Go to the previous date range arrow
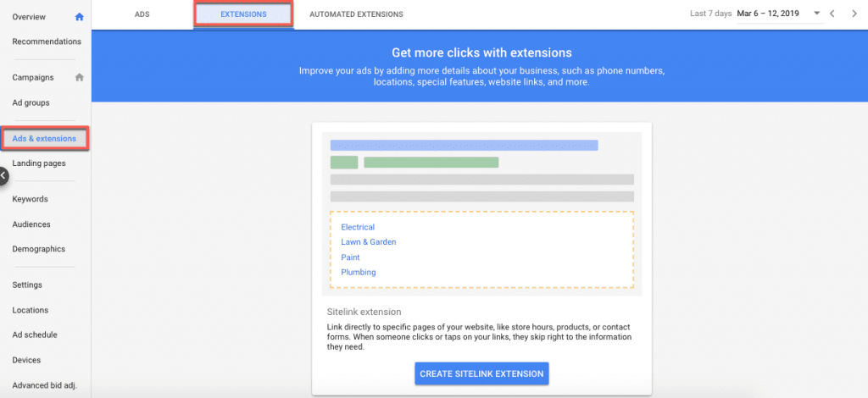The height and width of the screenshot is (398, 868). click(832, 14)
